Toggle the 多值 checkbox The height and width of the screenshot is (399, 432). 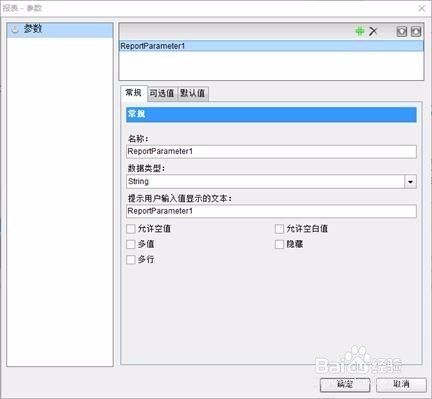tap(131, 244)
